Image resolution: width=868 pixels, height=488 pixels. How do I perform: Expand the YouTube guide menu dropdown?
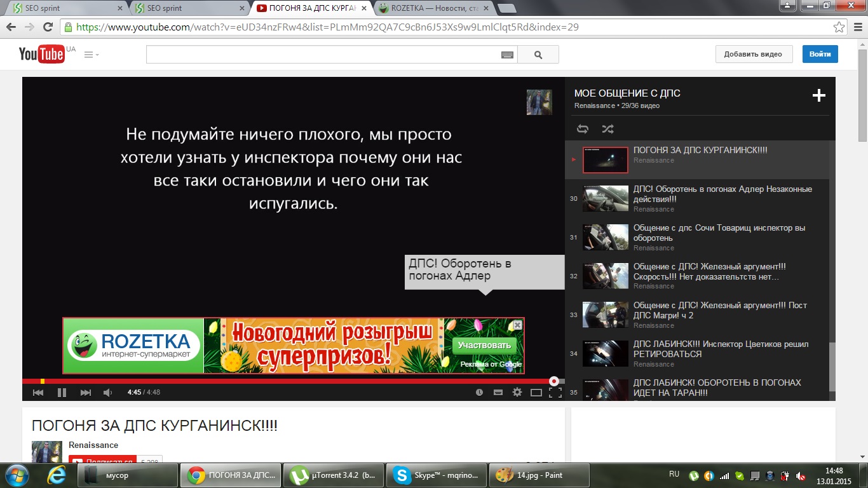click(x=92, y=55)
